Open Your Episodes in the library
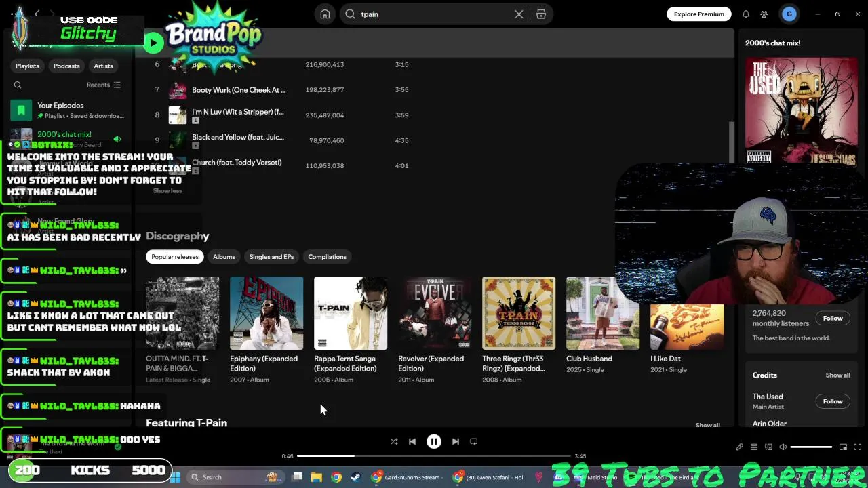The height and width of the screenshot is (488, 868). coord(68,110)
